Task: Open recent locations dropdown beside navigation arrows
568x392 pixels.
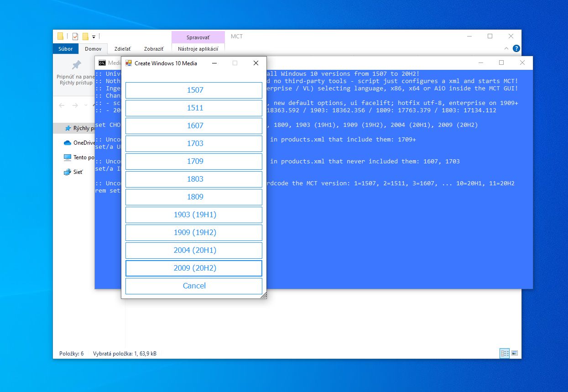Action: pyautogui.click(x=86, y=105)
